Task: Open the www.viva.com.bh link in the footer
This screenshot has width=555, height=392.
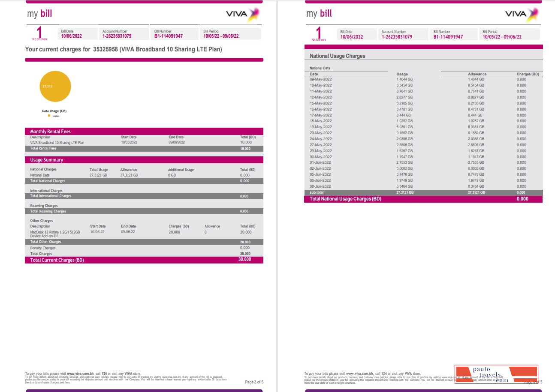Action: [81, 373]
